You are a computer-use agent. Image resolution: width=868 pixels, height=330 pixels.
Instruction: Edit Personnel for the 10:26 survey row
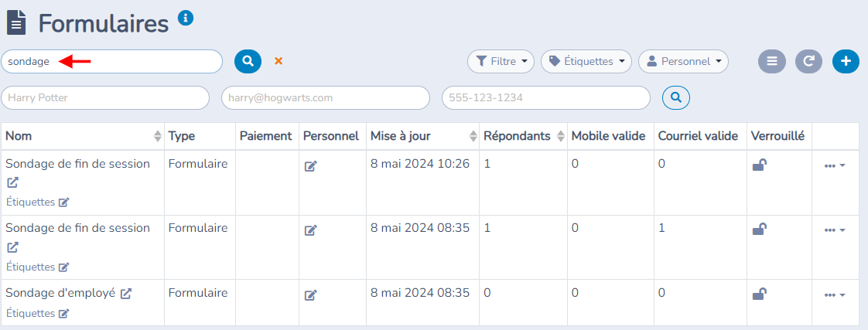pyautogui.click(x=310, y=166)
